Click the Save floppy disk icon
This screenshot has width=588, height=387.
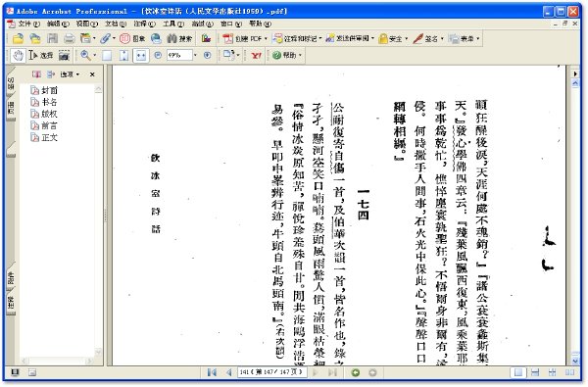pyautogui.click(x=52, y=38)
